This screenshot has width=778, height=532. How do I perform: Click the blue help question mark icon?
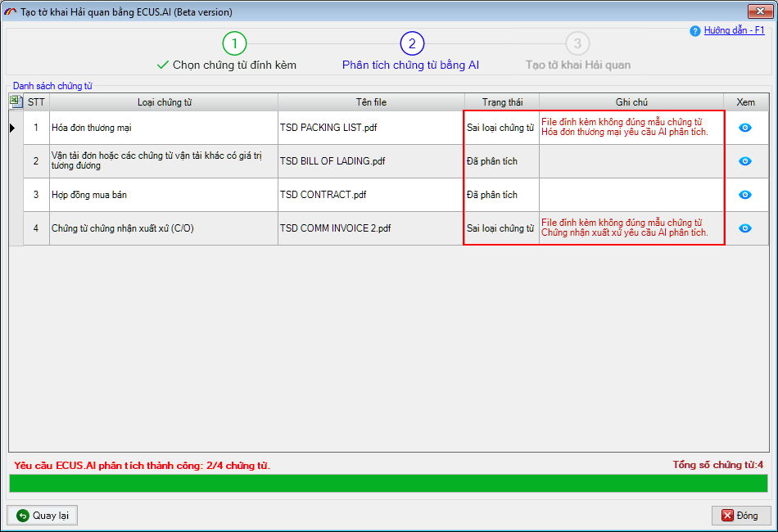(695, 30)
